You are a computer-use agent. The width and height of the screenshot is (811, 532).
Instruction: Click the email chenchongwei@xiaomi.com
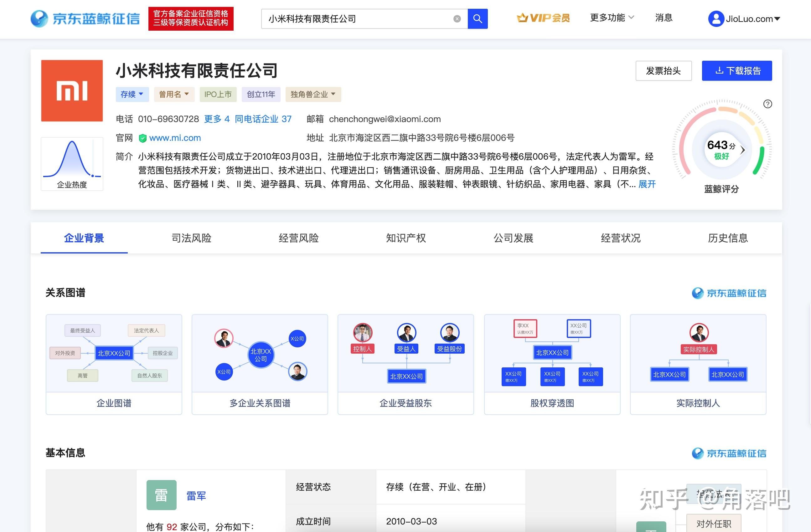385,119
